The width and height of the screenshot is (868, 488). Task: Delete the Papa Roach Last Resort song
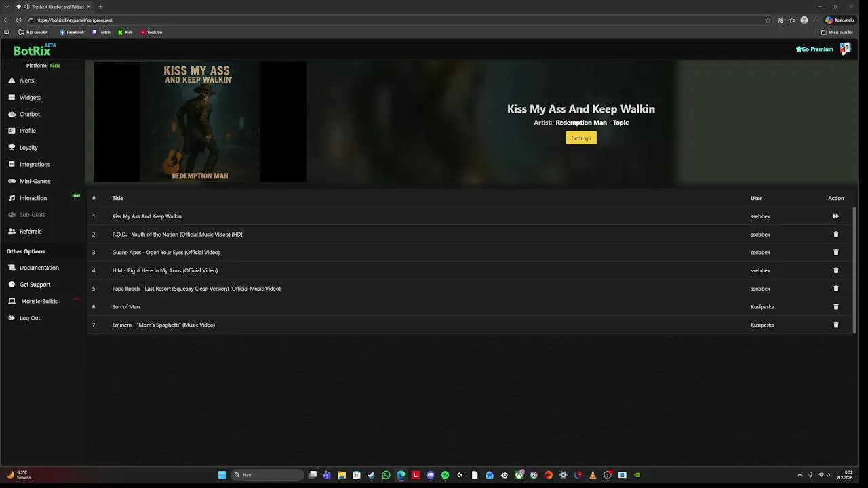[835, 289]
